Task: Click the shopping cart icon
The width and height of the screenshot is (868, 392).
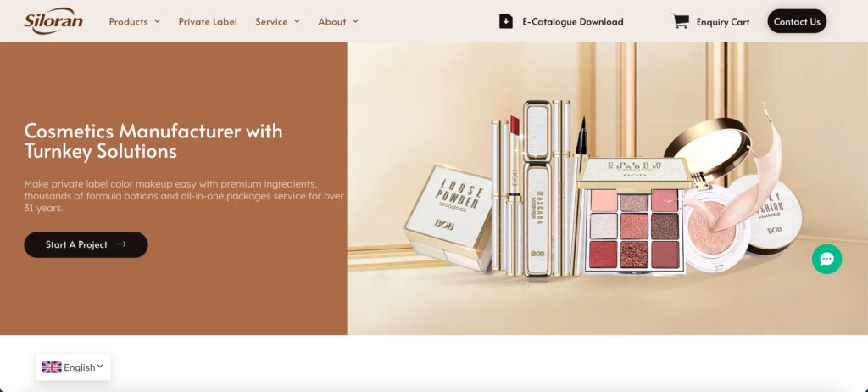Action: 680,21
